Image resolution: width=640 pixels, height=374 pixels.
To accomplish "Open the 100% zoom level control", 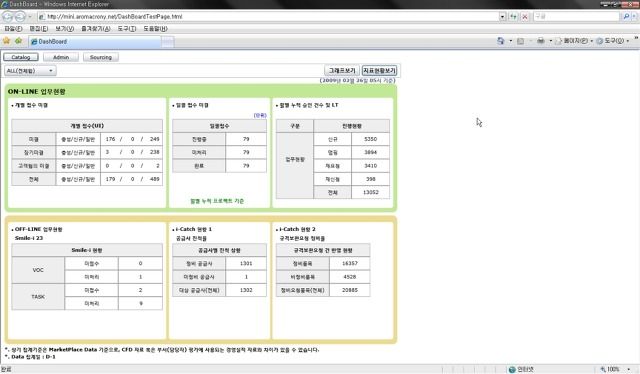I will point(615,370).
